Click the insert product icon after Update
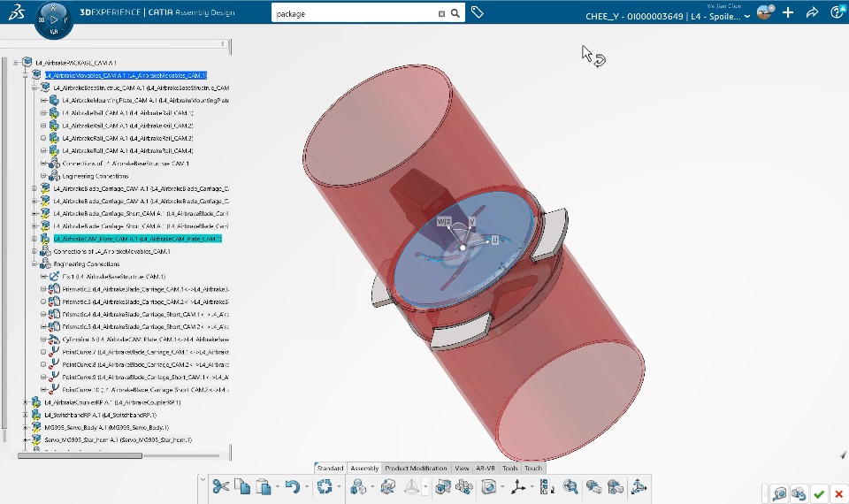 357,487
